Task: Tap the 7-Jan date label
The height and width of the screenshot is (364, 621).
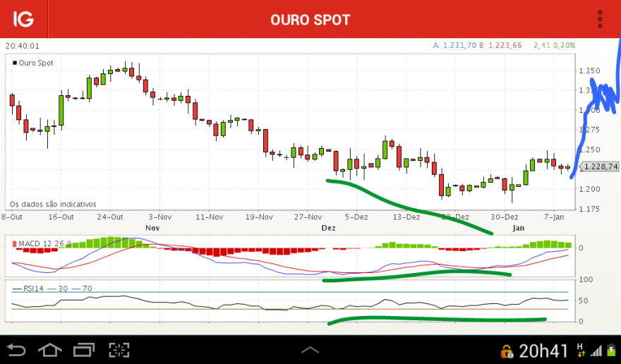Action: 554,217
